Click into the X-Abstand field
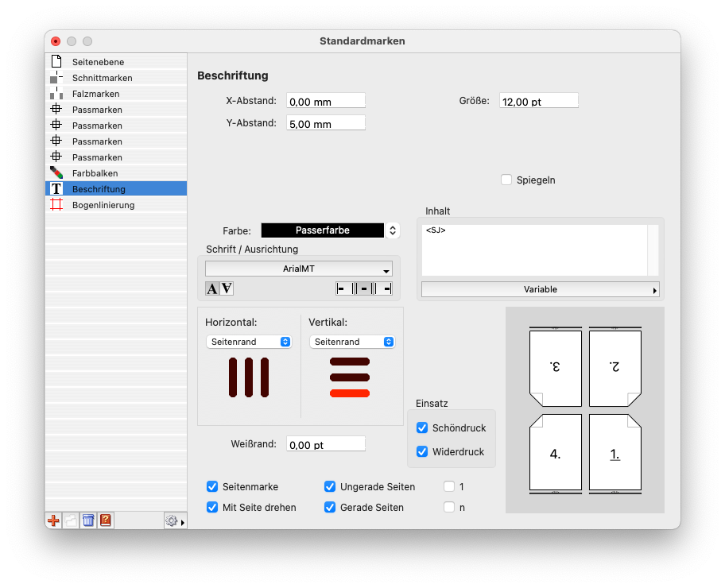This screenshot has width=725, height=588. coord(326,101)
